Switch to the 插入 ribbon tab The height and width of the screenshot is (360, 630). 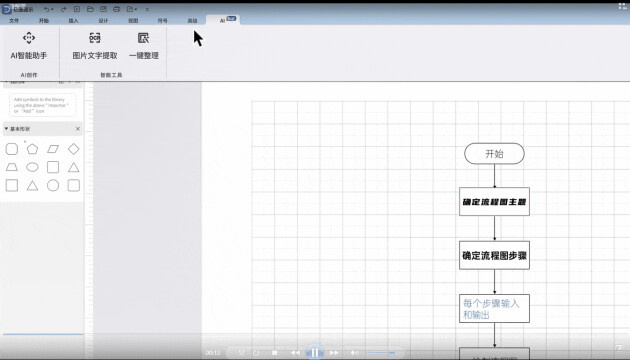click(74, 20)
